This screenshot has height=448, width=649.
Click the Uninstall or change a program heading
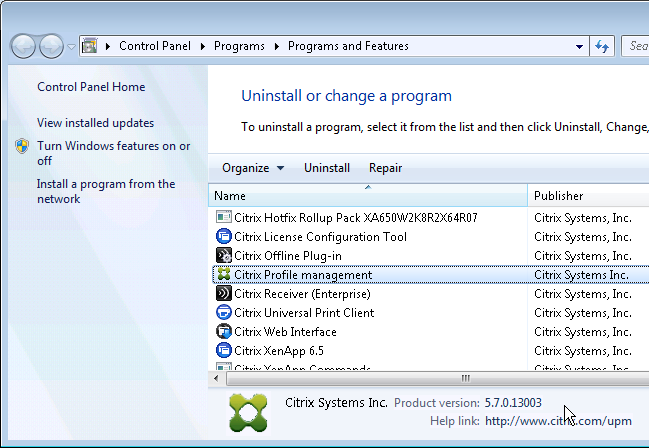pos(346,96)
